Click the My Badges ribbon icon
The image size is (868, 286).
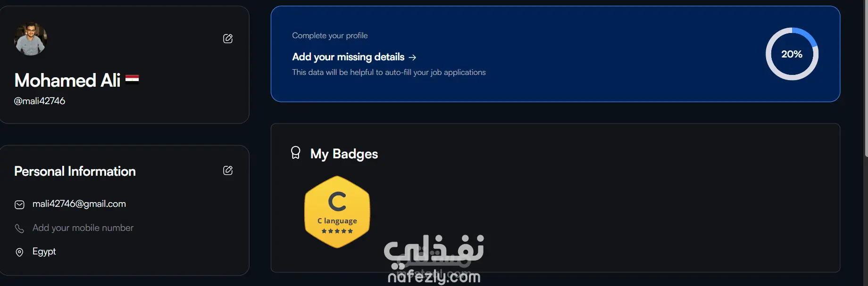point(296,153)
